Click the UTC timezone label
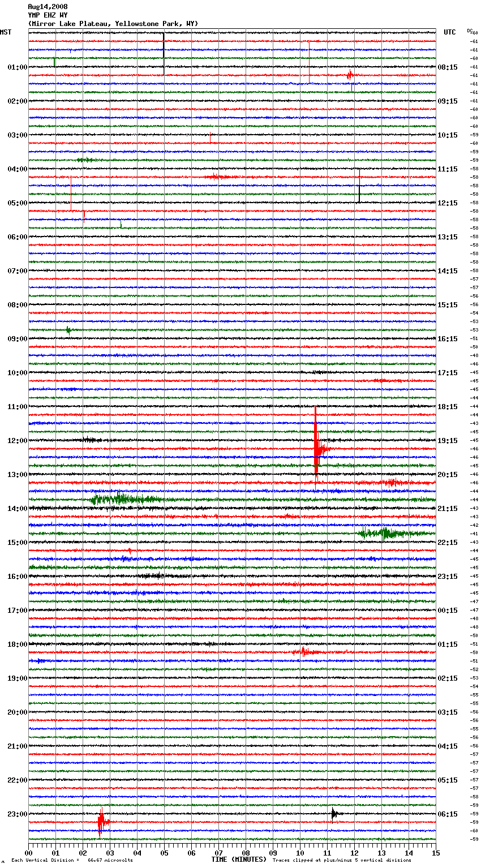 pos(450,32)
